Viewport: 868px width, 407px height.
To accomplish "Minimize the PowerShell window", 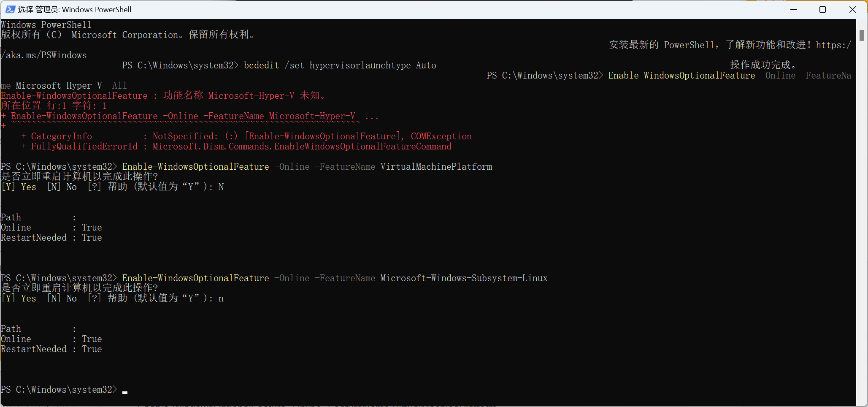I will click(x=794, y=9).
